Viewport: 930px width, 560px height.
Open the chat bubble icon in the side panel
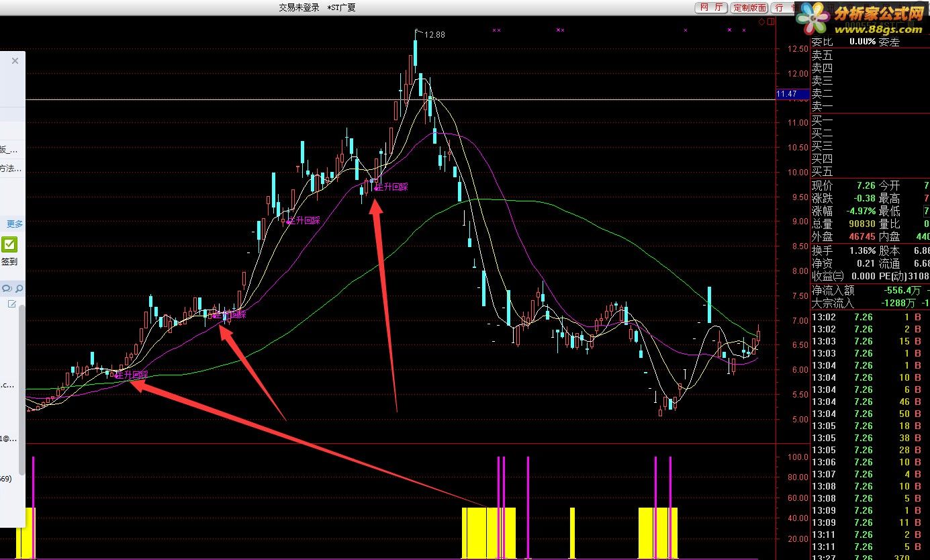(7, 289)
